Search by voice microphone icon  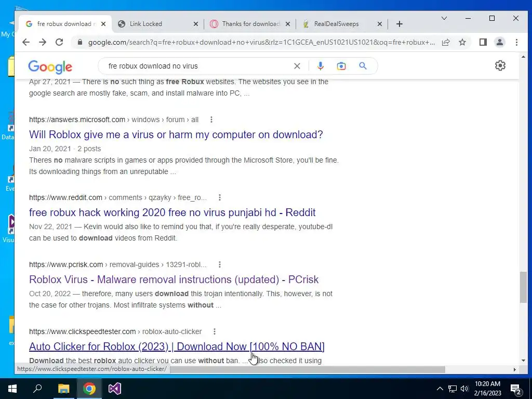[320, 66]
